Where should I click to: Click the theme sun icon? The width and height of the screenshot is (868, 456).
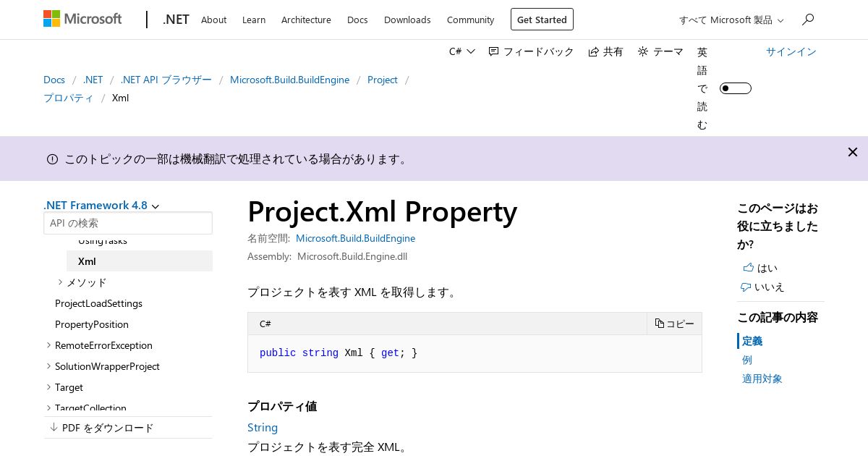643,51
